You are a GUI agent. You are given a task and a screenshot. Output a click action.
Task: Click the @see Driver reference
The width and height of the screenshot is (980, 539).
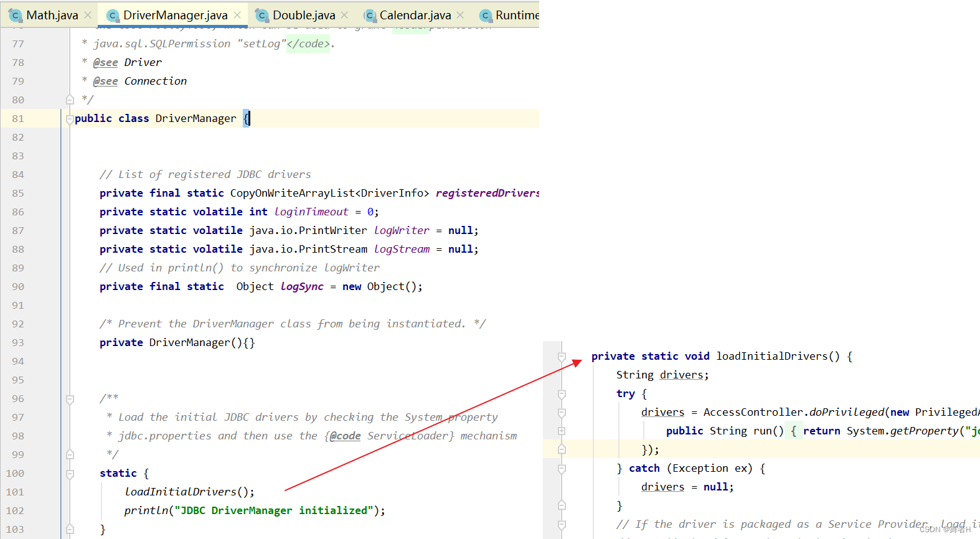coord(128,62)
